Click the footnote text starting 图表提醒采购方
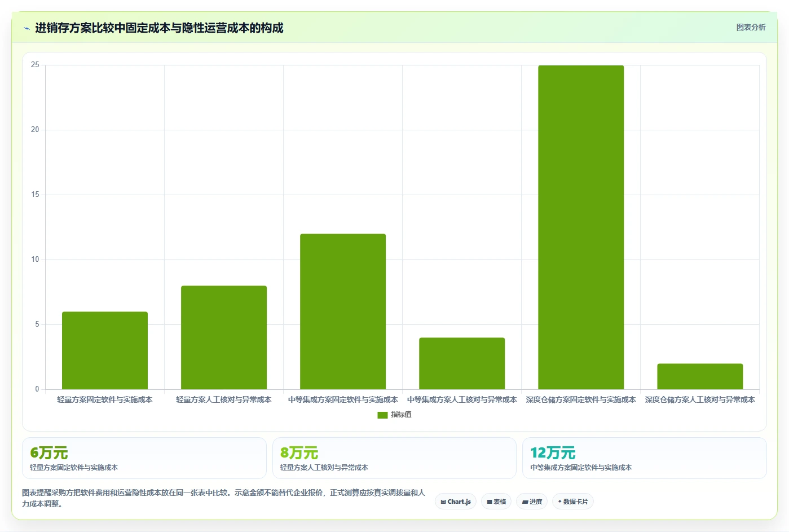Image resolution: width=789 pixels, height=532 pixels. (223, 498)
